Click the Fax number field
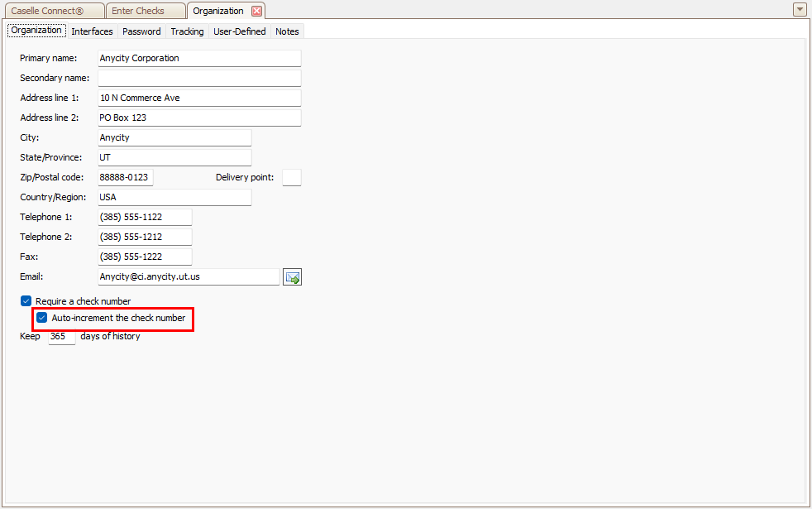Image resolution: width=812 pixels, height=509 pixels. 145,257
